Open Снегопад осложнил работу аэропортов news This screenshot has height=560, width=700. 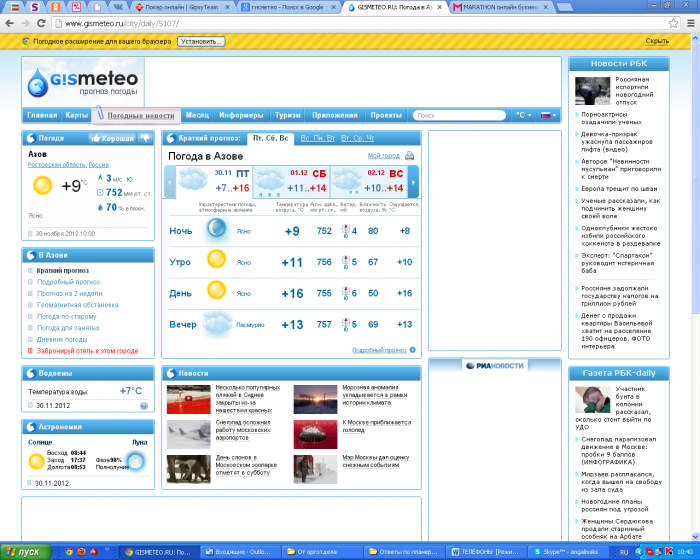click(x=243, y=430)
